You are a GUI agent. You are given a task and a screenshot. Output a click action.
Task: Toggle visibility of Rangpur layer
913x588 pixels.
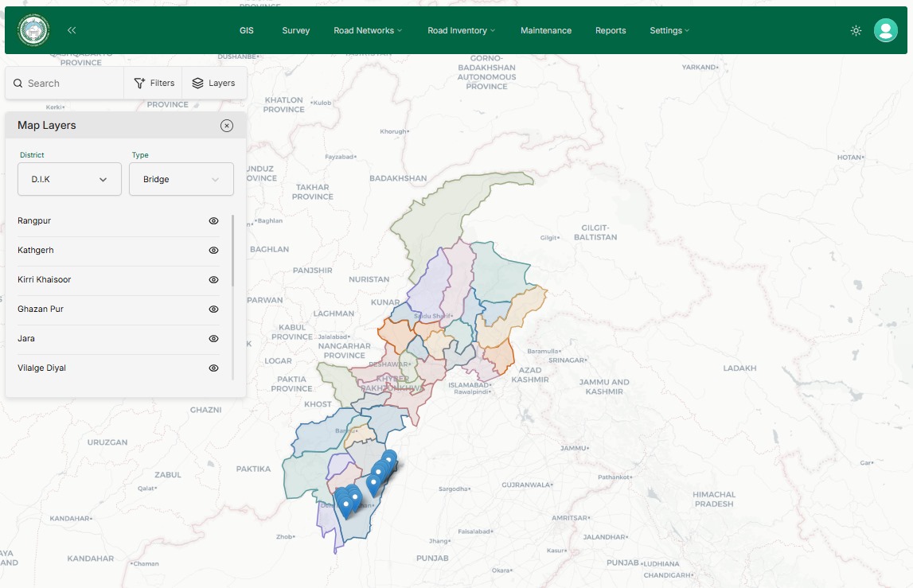click(x=213, y=221)
